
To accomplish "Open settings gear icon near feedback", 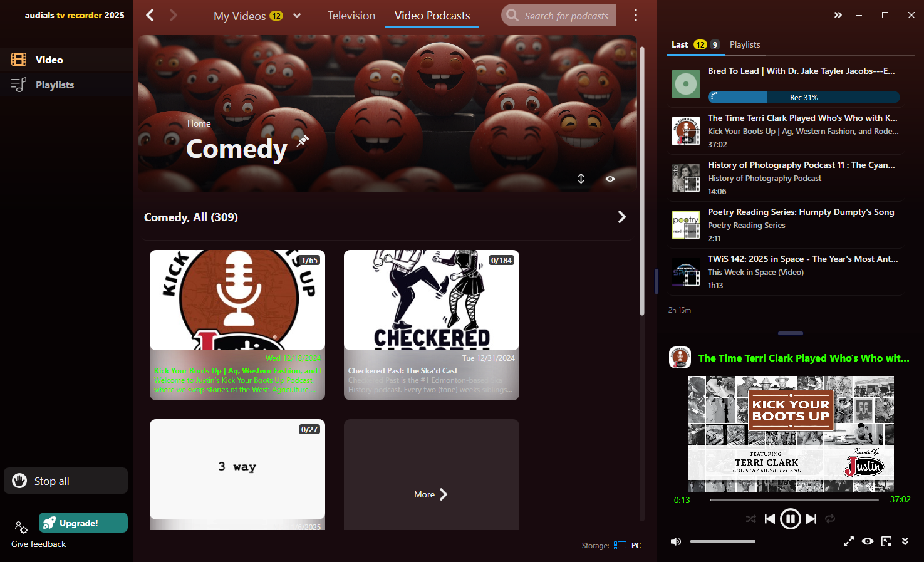I will pos(21,527).
